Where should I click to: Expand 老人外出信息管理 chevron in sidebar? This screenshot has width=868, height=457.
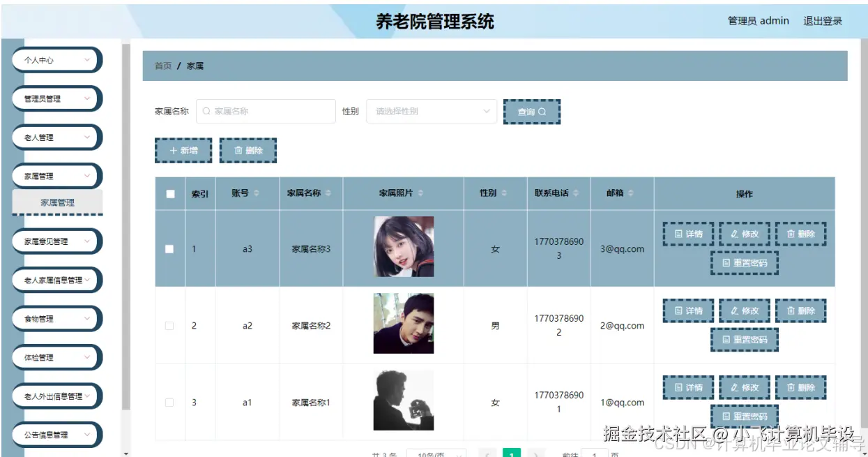click(x=87, y=396)
